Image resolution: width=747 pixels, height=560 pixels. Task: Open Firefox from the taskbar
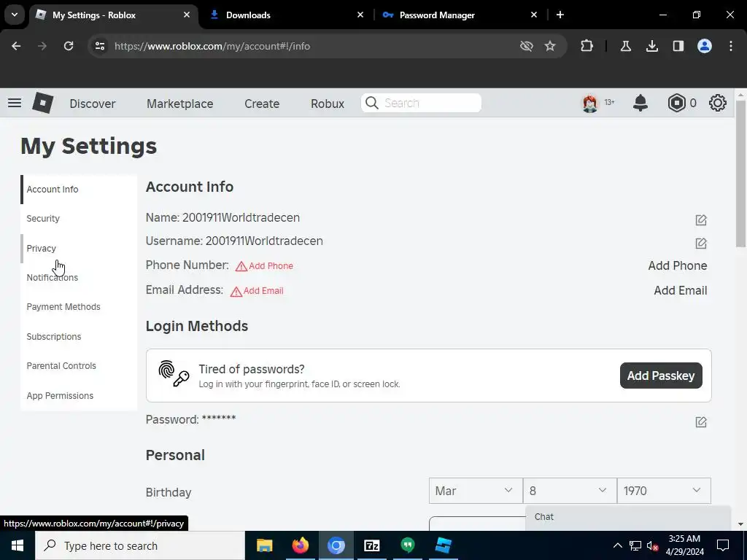300,545
